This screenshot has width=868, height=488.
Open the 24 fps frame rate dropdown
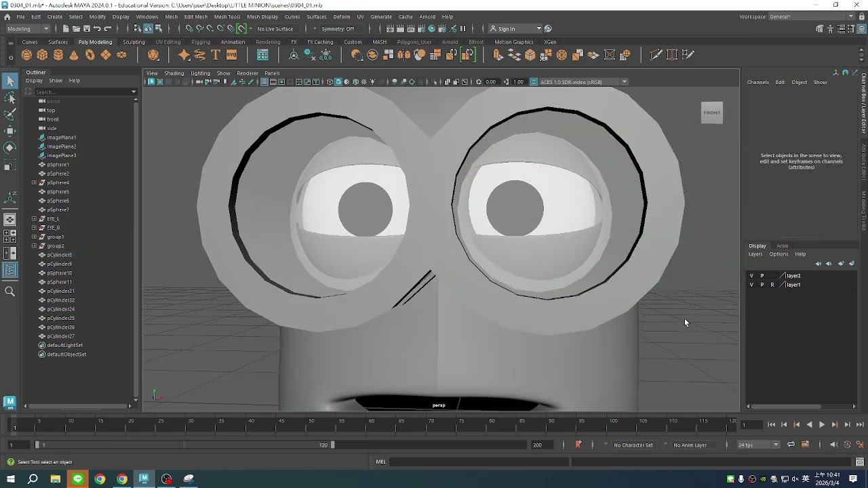[x=759, y=445]
